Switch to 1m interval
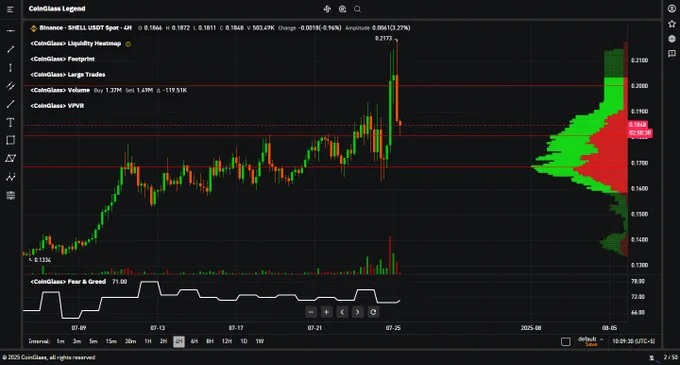 60,342
